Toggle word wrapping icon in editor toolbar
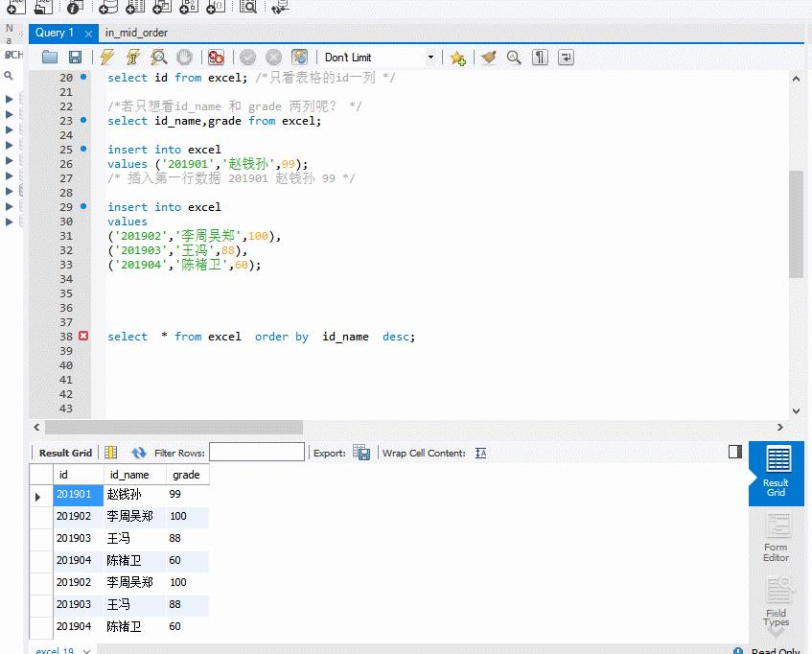This screenshot has height=654, width=812. point(566,57)
